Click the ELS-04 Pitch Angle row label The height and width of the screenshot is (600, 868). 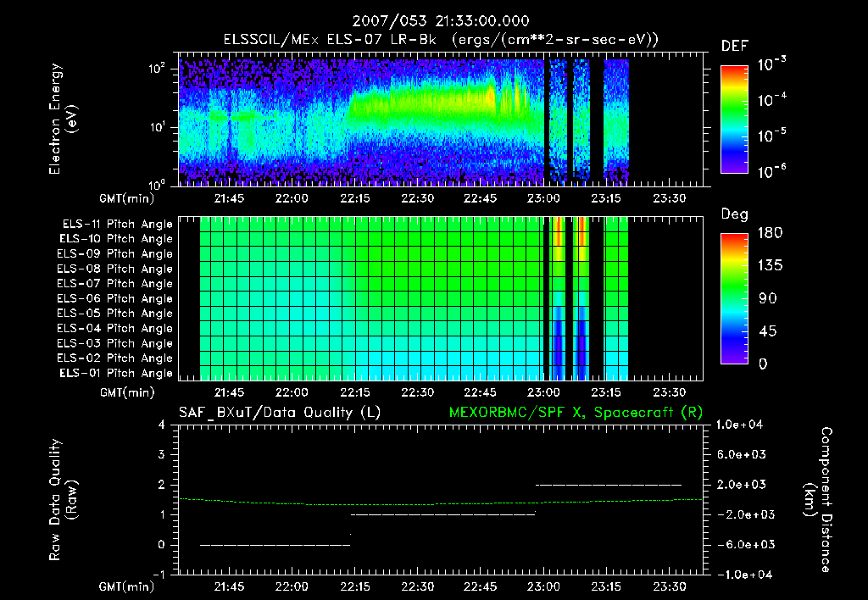[x=115, y=328]
